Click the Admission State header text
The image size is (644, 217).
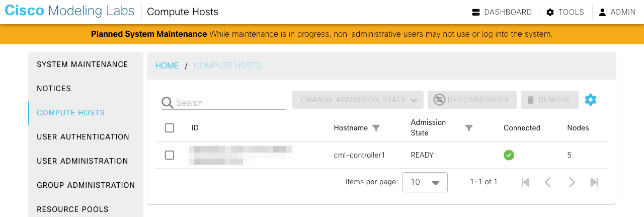[x=428, y=128]
